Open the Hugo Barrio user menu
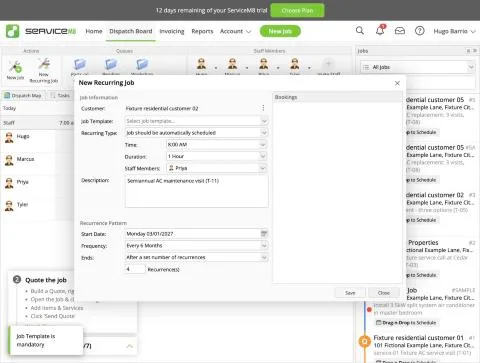This screenshot has width=480, height=363. pyautogui.click(x=455, y=31)
